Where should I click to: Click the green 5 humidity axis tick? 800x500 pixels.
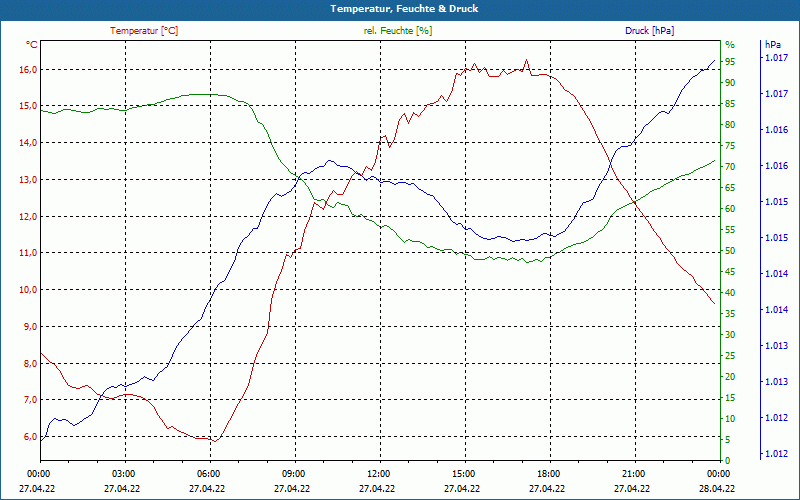[728, 440]
